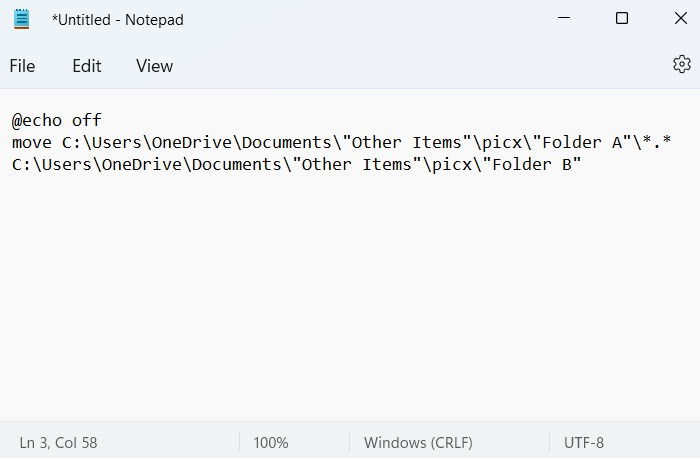Viewport: 700px width, 458px height.
Task: Place cursor on the word off
Action: pos(87,120)
